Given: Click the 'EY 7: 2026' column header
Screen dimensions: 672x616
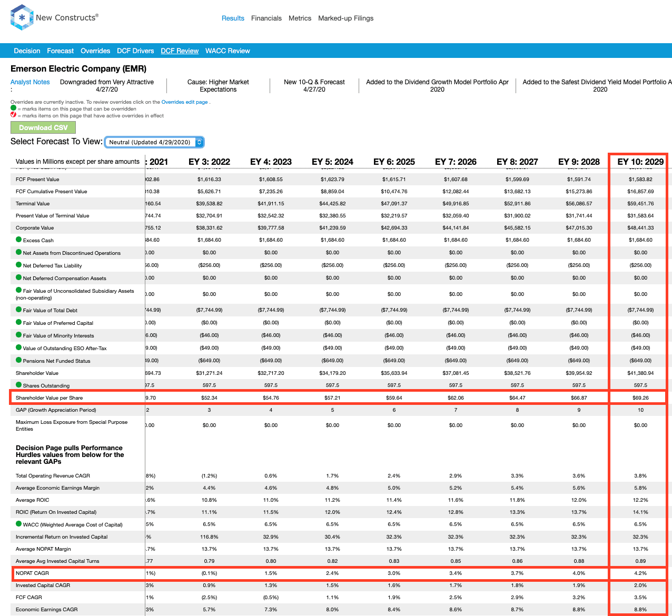Looking at the screenshot, I should coord(456,162).
